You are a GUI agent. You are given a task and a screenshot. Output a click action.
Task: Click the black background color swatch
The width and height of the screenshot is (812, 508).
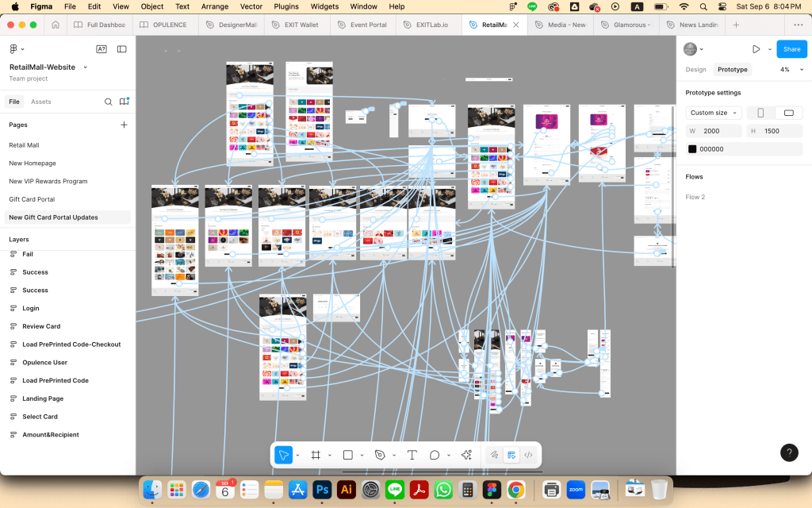coord(692,149)
